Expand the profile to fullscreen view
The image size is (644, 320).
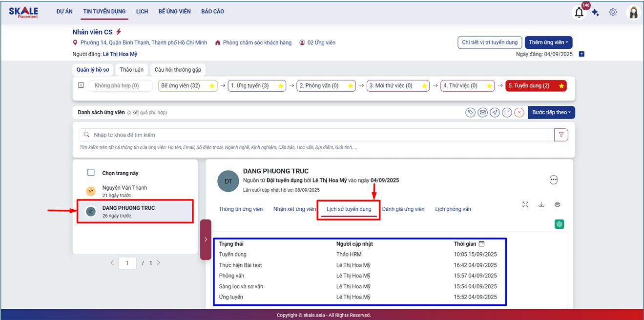[x=525, y=204]
